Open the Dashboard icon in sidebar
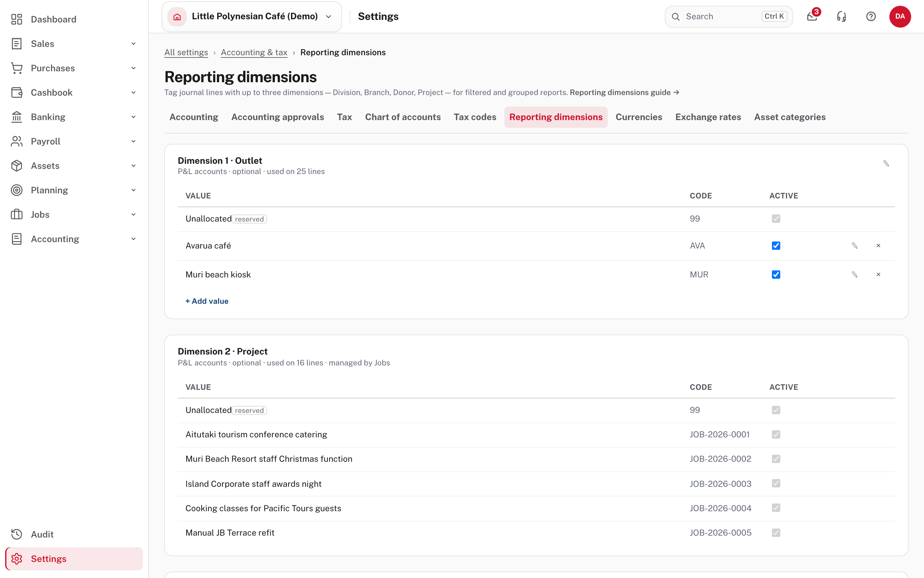Image resolution: width=924 pixels, height=578 pixels. click(x=17, y=19)
